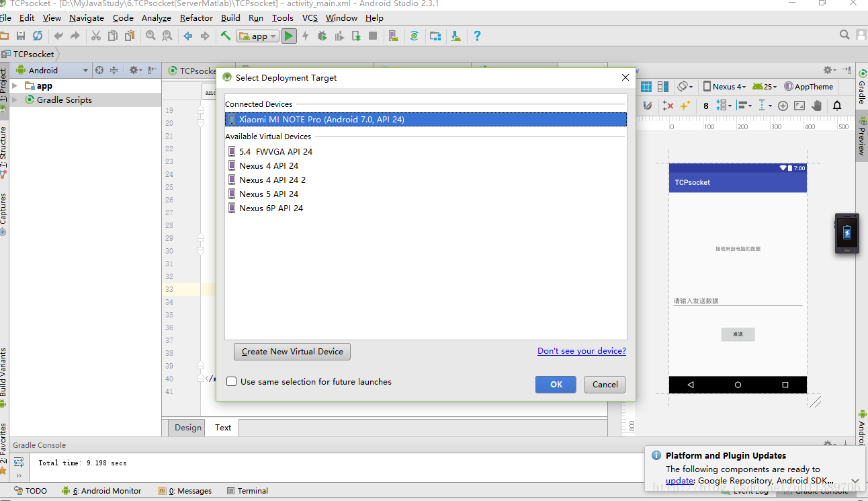Select Nexus 4 API 24 2 virtual device
868x501 pixels.
426,180
